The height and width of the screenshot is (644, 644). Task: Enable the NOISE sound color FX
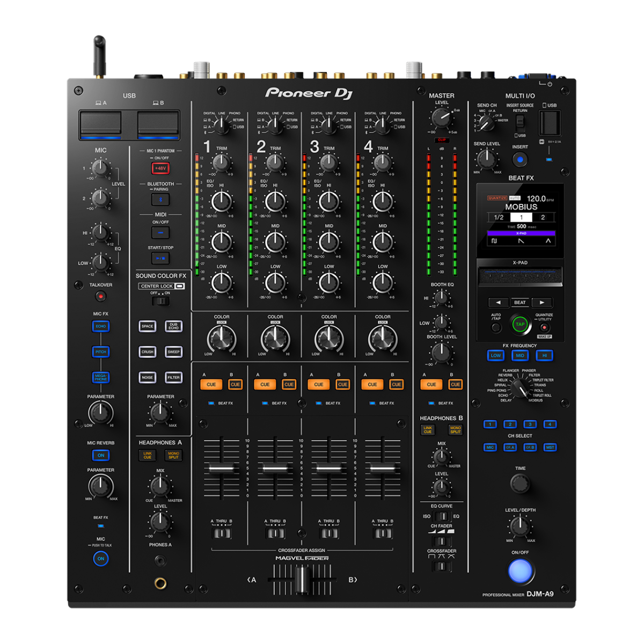click(x=148, y=378)
